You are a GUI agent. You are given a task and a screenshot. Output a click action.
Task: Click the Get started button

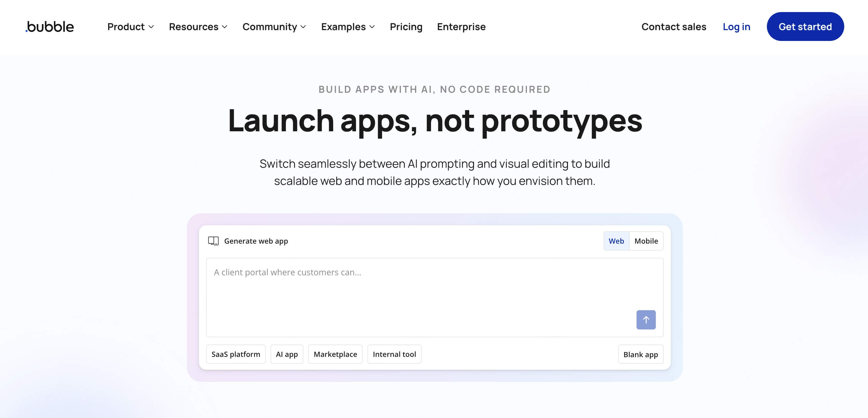point(805,27)
